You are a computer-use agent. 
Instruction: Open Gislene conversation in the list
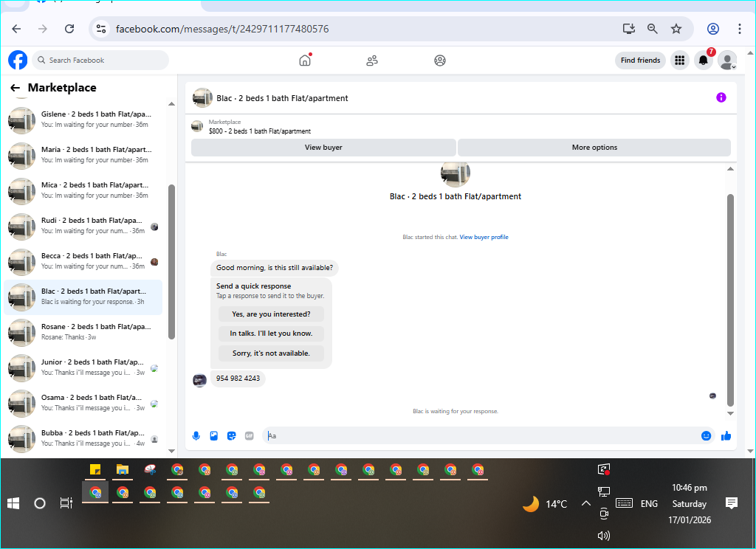point(83,120)
